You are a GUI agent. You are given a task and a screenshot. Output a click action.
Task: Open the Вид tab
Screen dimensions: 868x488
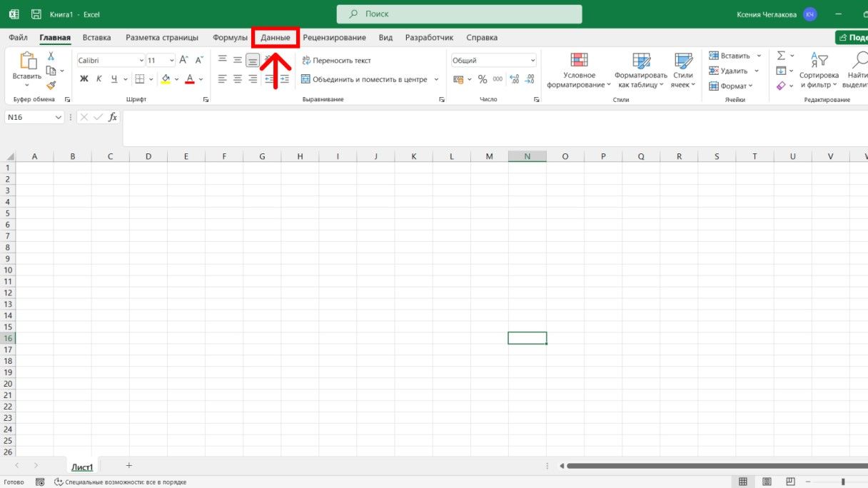[385, 38]
